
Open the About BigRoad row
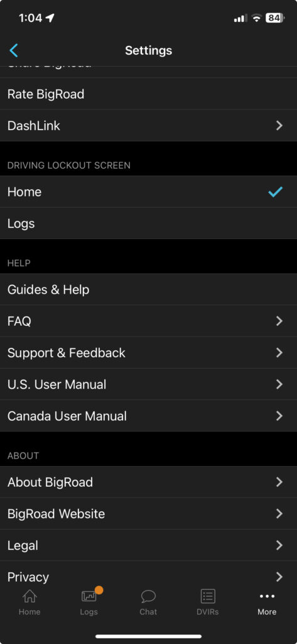(x=148, y=482)
